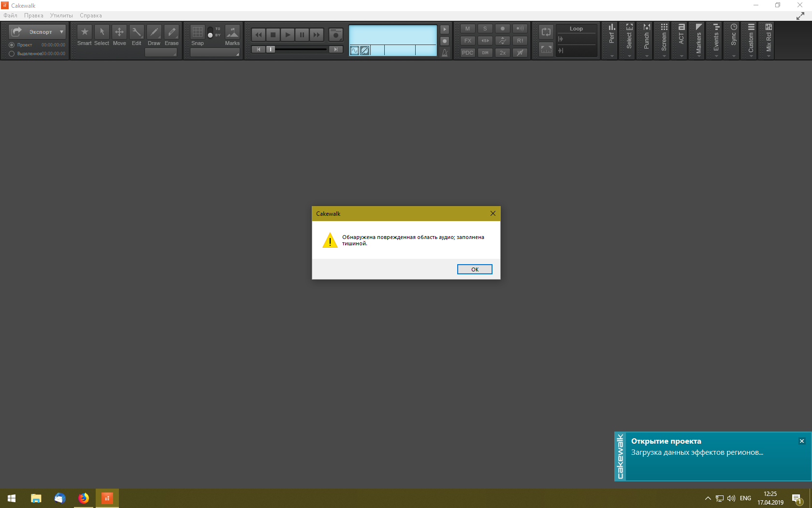Show hidden system tray icons

point(708,498)
